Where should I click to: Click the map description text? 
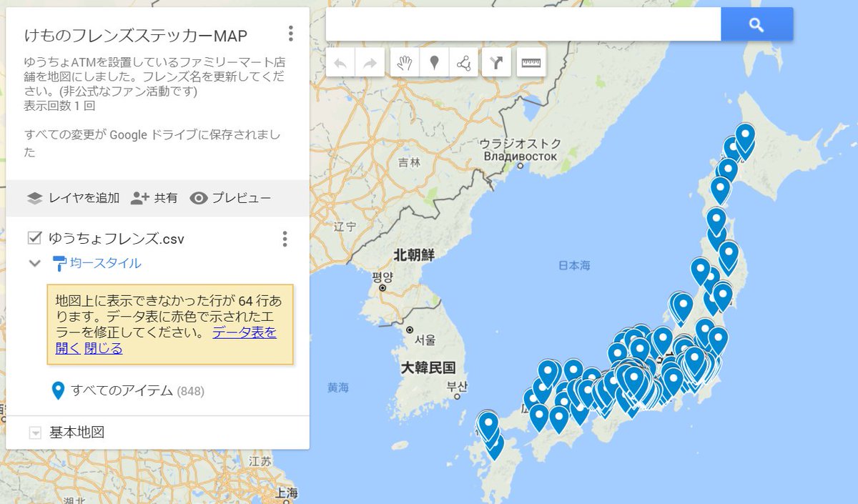(154, 76)
